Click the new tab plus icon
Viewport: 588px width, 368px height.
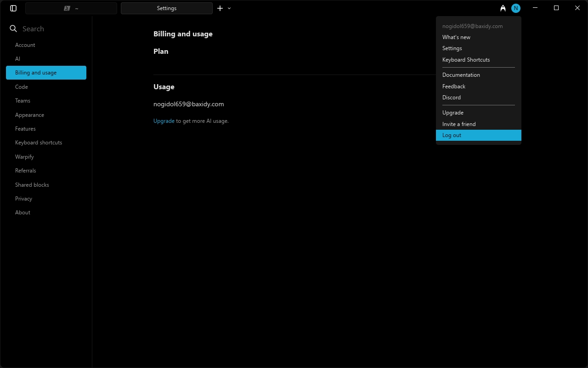[220, 8]
